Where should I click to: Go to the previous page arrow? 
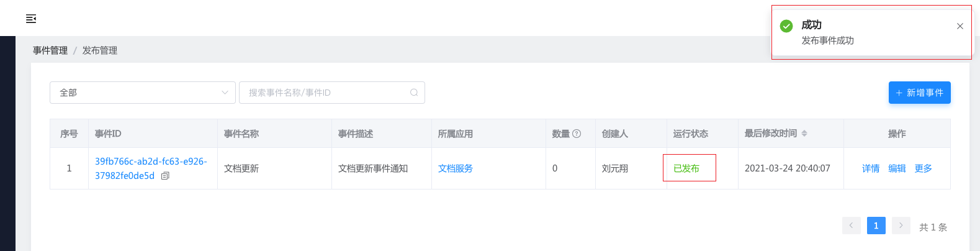[851, 226]
